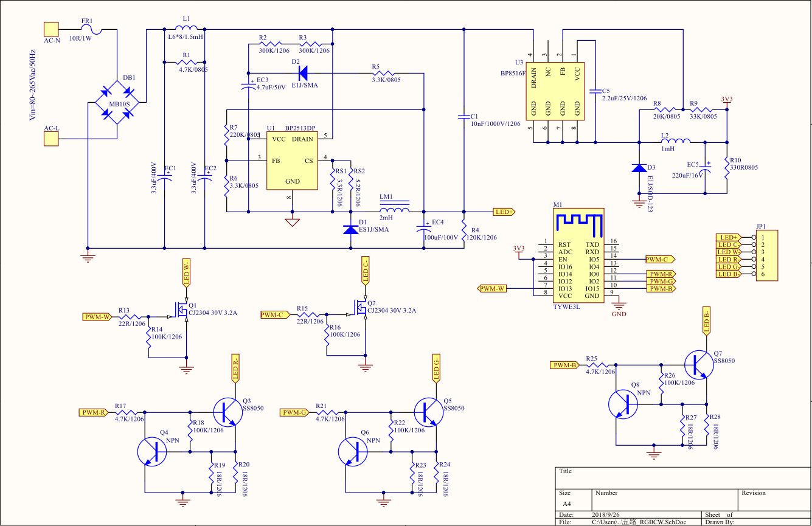
Task: Click the "BP2513DP" part name
Action: 300,128
